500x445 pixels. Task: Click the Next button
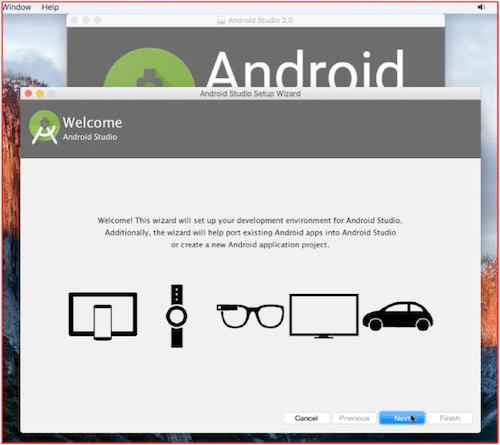[402, 418]
